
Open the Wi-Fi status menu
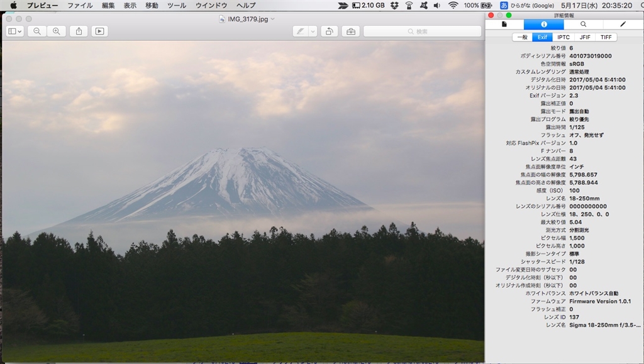453,5
